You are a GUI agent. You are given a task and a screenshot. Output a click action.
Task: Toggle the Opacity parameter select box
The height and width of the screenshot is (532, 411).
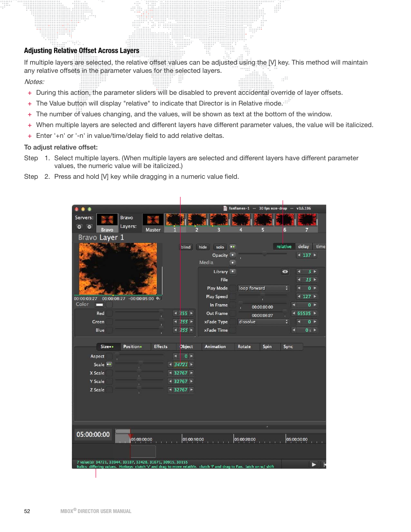pos(233,255)
